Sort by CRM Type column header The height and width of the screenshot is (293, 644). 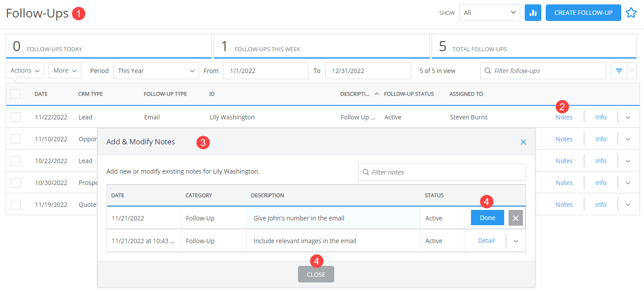pos(90,94)
